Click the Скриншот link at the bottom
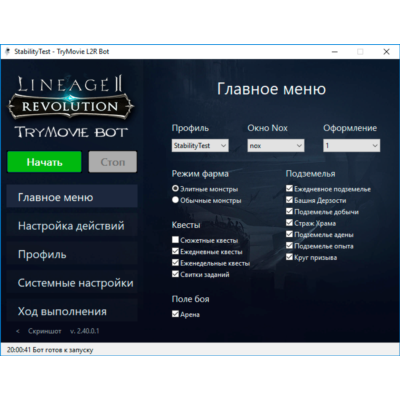400x400 pixels. tap(45, 331)
